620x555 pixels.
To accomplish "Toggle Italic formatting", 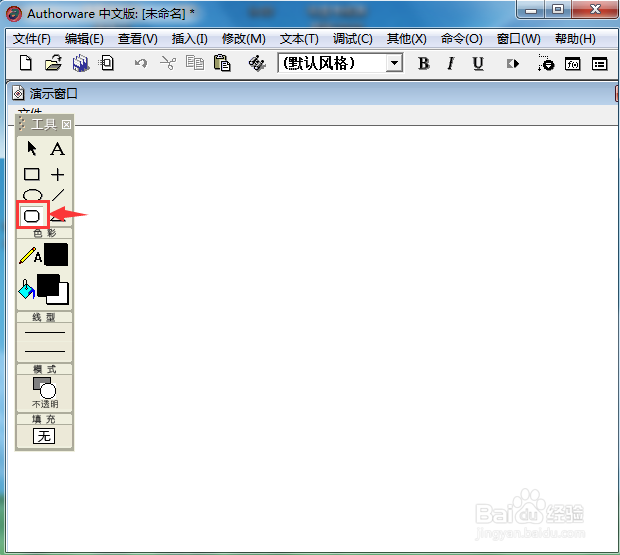I will tap(450, 63).
